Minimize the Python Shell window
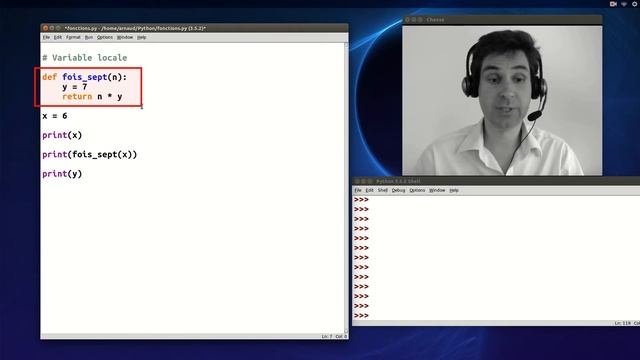The width and height of the screenshot is (640, 360). 364,181
